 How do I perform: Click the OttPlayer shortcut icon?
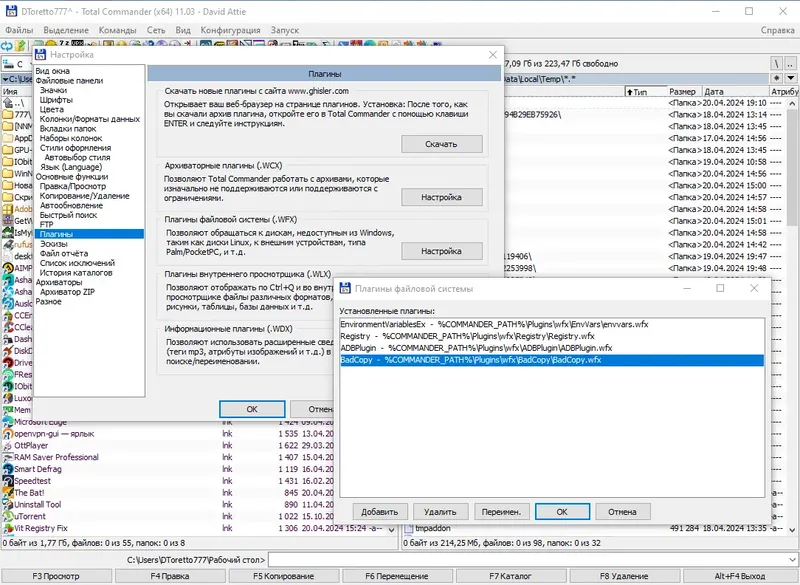tap(7, 446)
